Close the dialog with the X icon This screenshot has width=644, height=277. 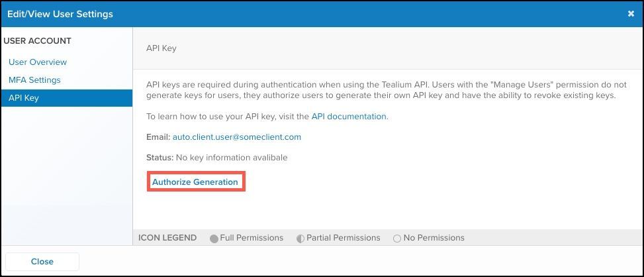coord(631,14)
